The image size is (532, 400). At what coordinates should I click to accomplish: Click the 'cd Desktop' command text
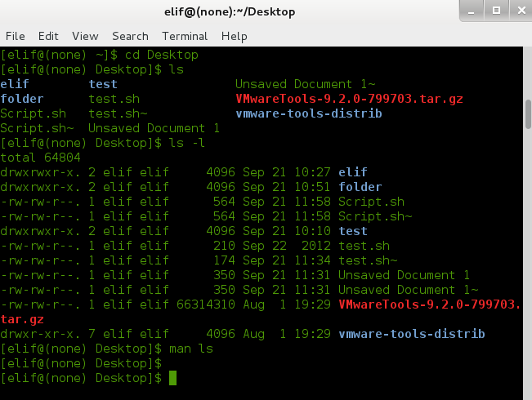[x=162, y=55]
